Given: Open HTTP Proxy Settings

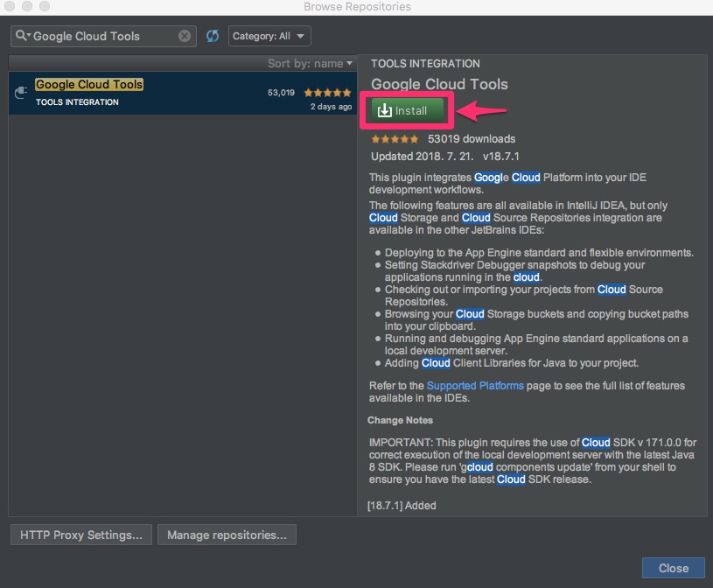Looking at the screenshot, I should [x=81, y=535].
